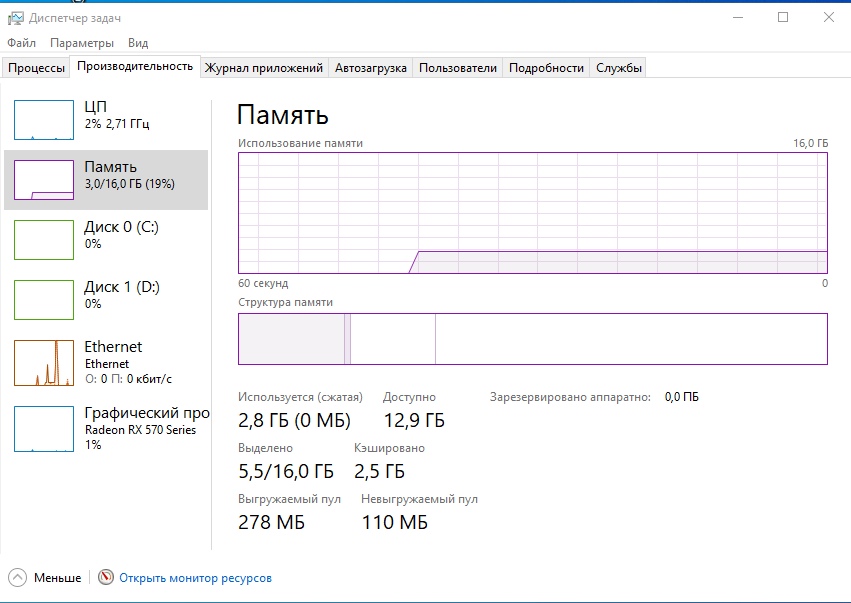This screenshot has height=603, width=851.
Task: Click the Task Manager title bar icon
Action: pos(16,17)
